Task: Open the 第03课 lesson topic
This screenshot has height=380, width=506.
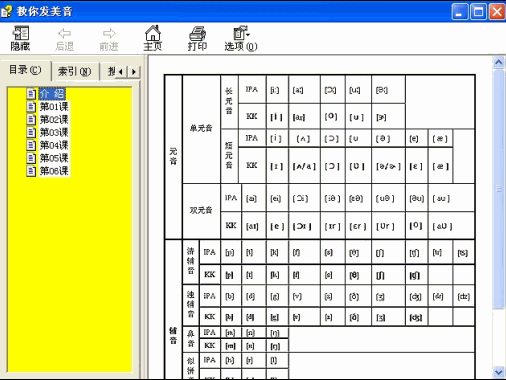Action: tap(54, 132)
